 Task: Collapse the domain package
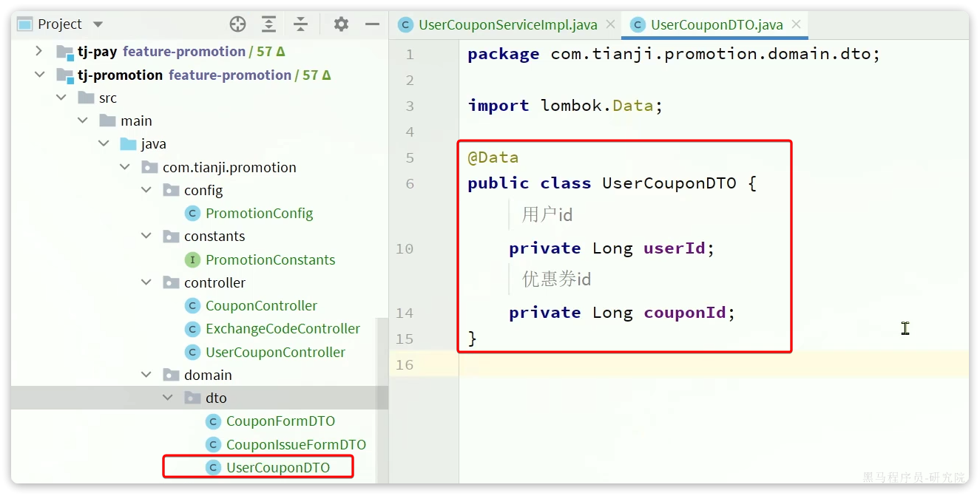(x=146, y=375)
